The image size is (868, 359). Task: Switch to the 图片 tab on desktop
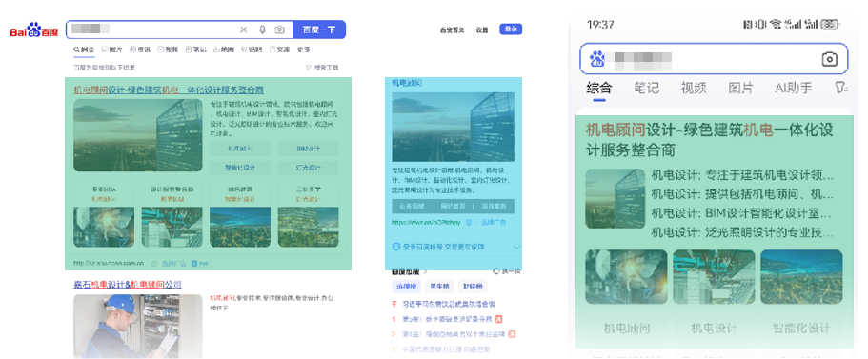tap(112, 50)
